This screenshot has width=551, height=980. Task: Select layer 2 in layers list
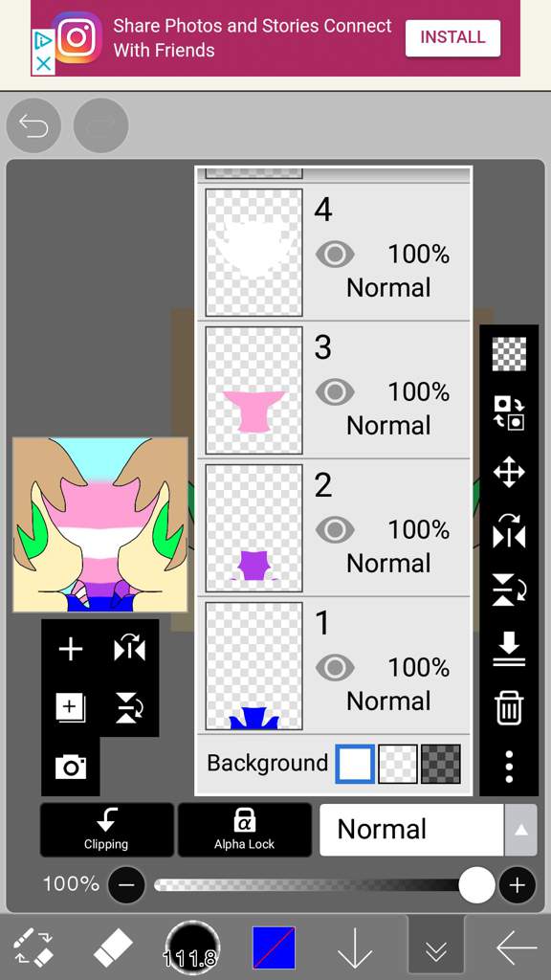tap(334, 528)
